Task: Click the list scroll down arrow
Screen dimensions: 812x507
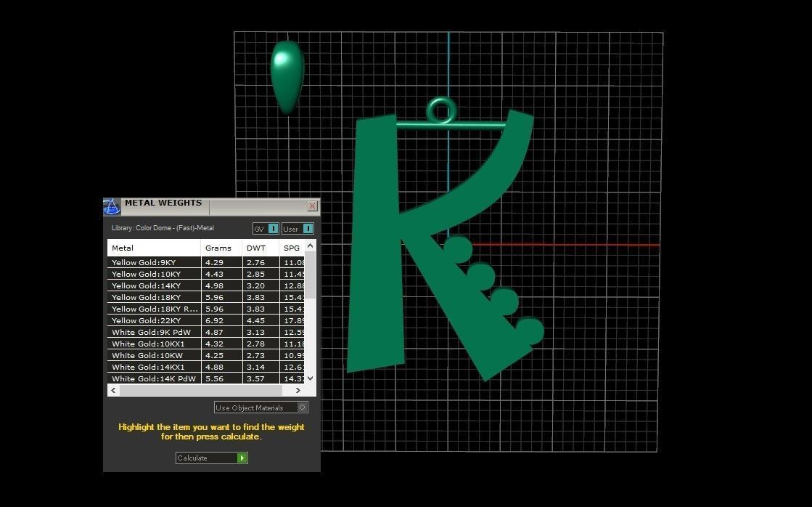Action: click(x=310, y=378)
